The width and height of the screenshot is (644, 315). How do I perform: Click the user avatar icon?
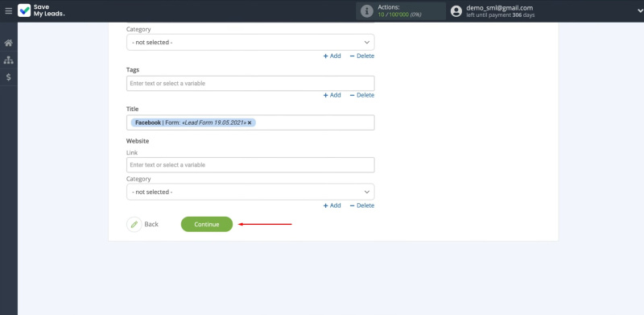(x=456, y=11)
